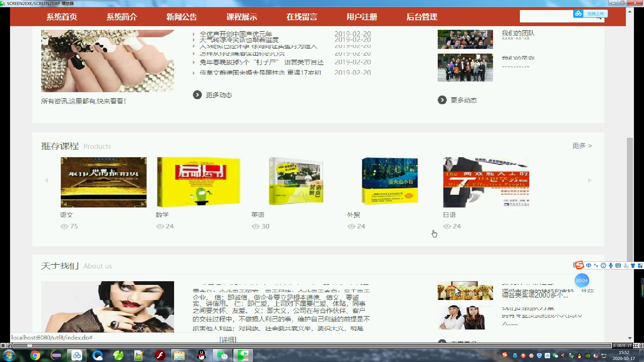Image resolution: width=644 pixels, height=362 pixels.
Task: Open Windows Explorer folder icon in taskbar
Action: coord(179,355)
